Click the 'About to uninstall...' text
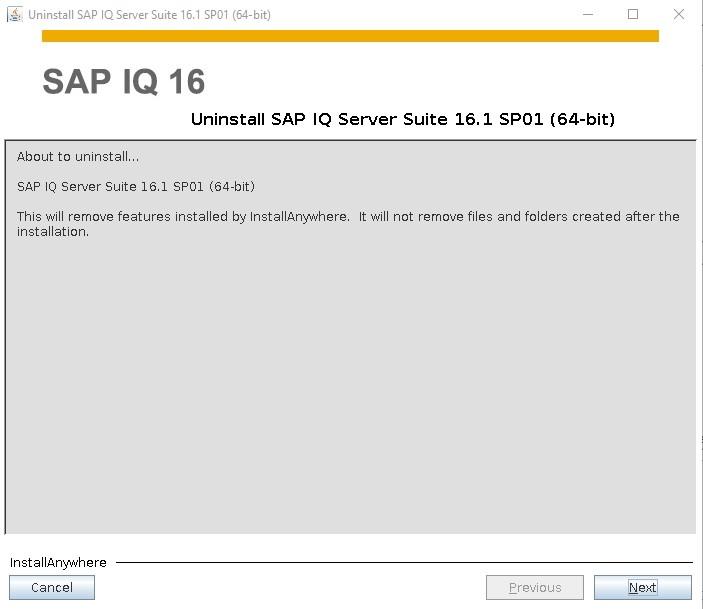The image size is (703, 609). click(x=78, y=157)
